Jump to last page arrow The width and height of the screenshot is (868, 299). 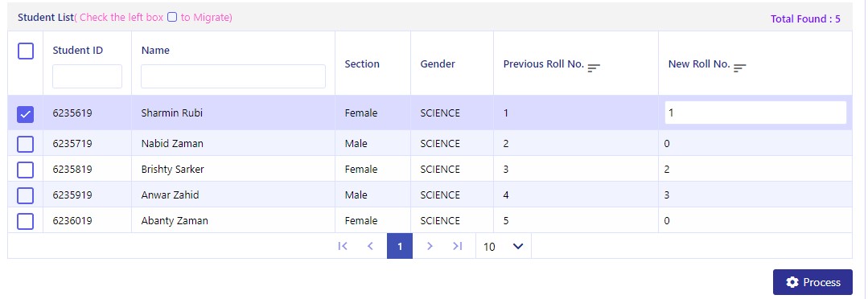(x=457, y=246)
